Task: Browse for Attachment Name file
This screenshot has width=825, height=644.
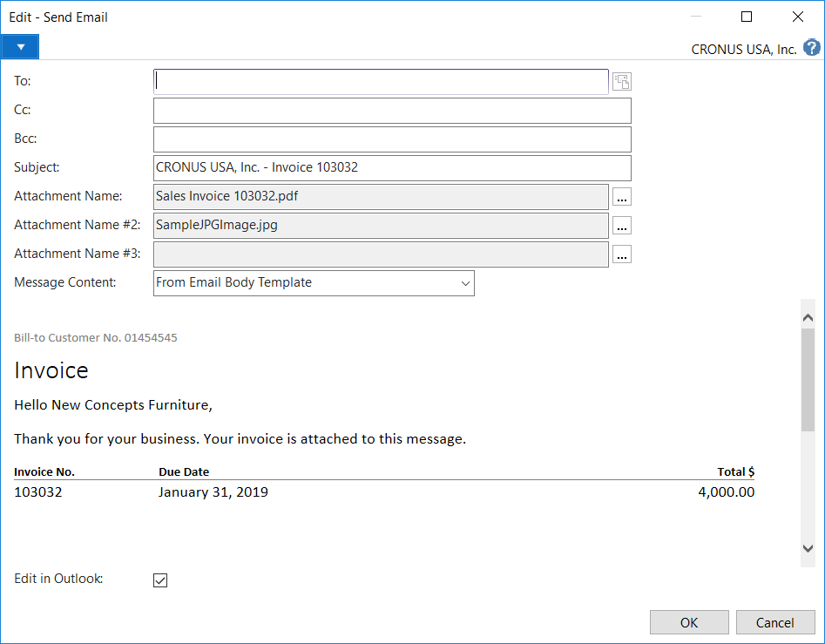Action: click(x=621, y=197)
